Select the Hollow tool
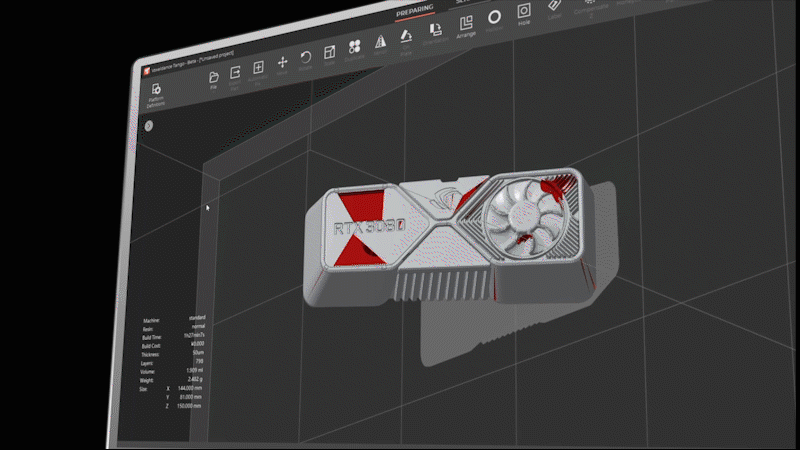800x450 pixels. pos(494,18)
